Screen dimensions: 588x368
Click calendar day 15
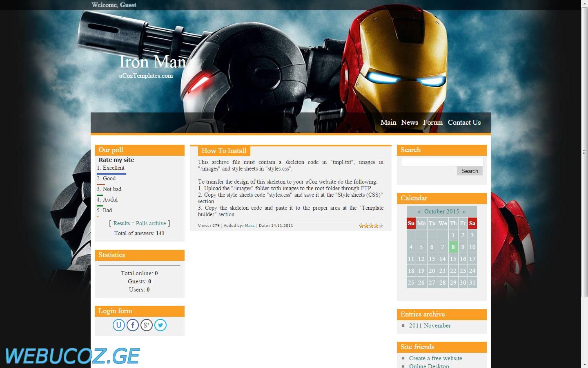click(x=453, y=259)
